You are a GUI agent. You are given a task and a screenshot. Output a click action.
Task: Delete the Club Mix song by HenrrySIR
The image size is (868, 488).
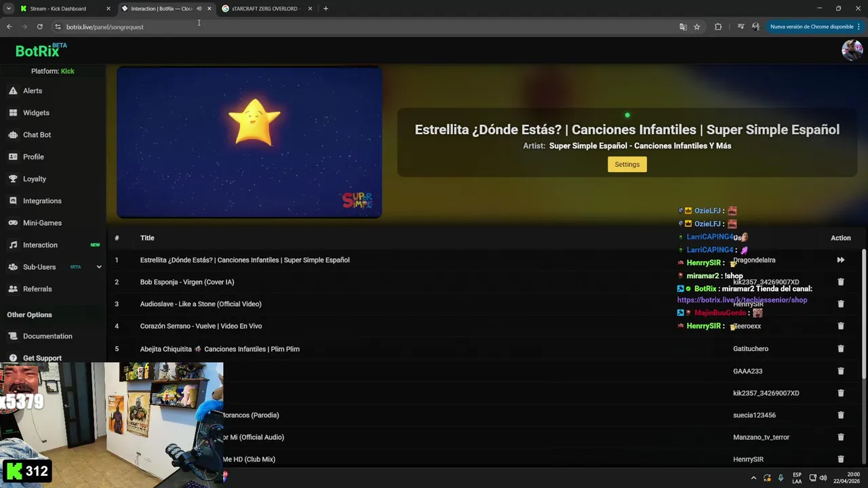(841, 459)
